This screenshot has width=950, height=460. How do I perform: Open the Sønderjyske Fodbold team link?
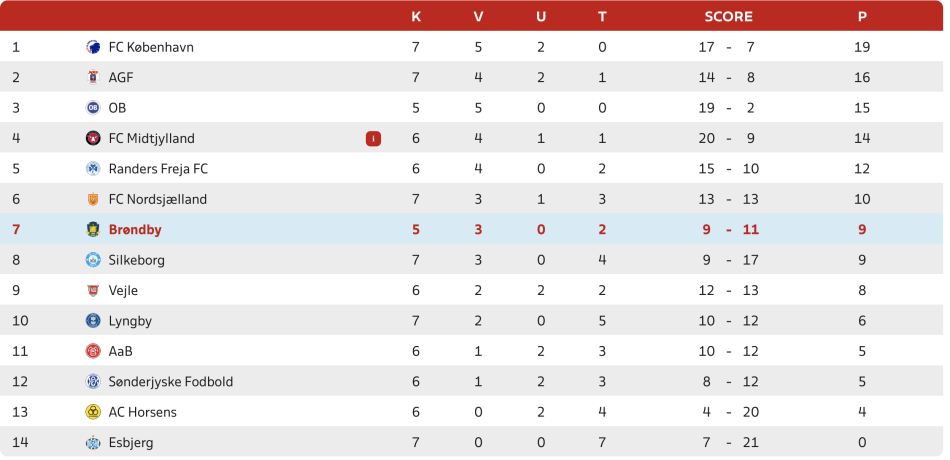(170, 382)
